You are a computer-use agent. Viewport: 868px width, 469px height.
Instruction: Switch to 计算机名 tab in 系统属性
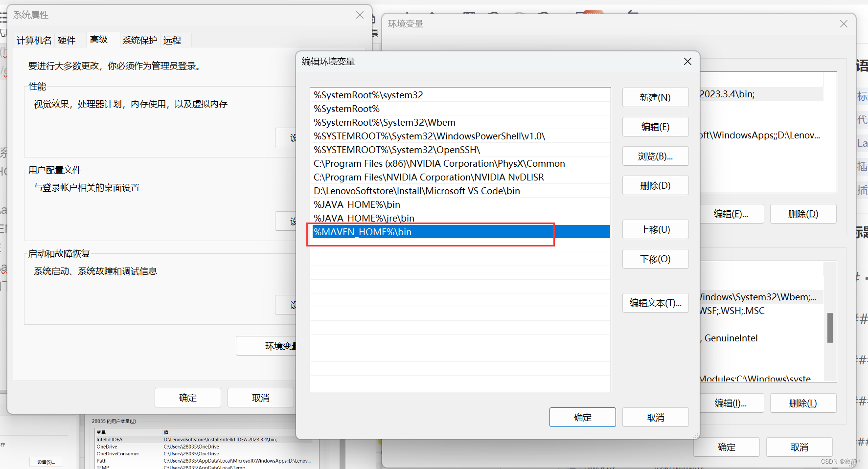click(34, 40)
